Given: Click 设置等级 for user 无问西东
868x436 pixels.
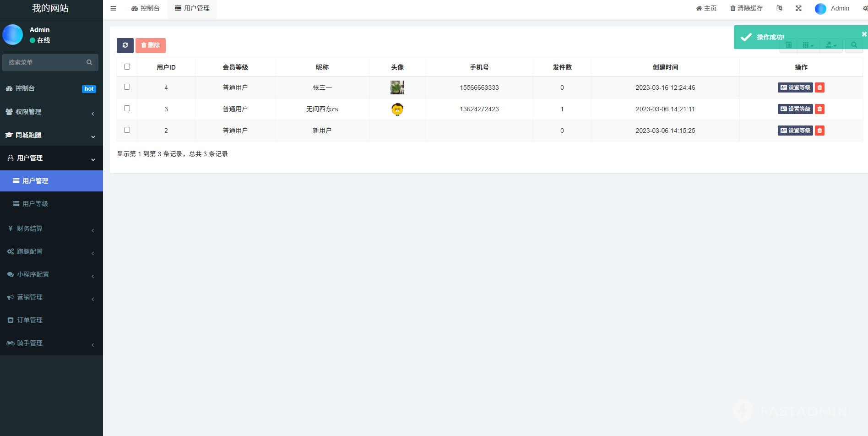Looking at the screenshot, I should pyautogui.click(x=795, y=109).
